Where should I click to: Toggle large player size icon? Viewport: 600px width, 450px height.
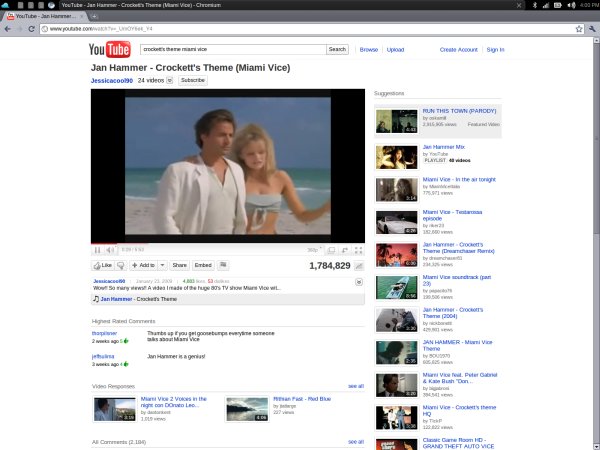point(332,250)
